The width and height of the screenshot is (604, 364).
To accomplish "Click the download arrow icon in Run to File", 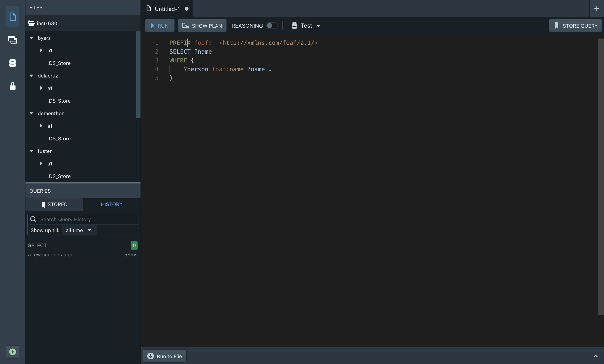I will (151, 356).
